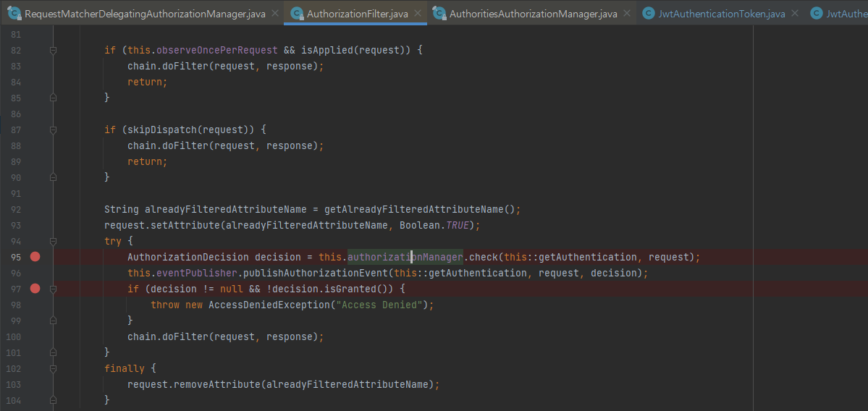Click the highlighted authorizationManager field
The width and height of the screenshot is (868, 411).
tap(405, 257)
